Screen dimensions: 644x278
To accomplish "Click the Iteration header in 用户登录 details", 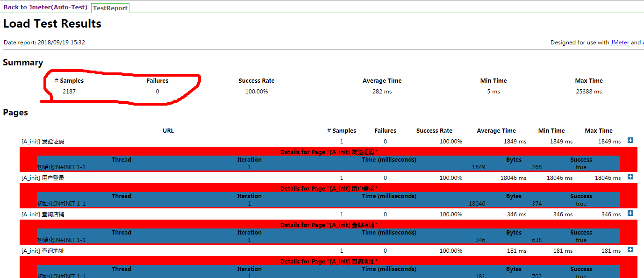I will coord(249,196).
